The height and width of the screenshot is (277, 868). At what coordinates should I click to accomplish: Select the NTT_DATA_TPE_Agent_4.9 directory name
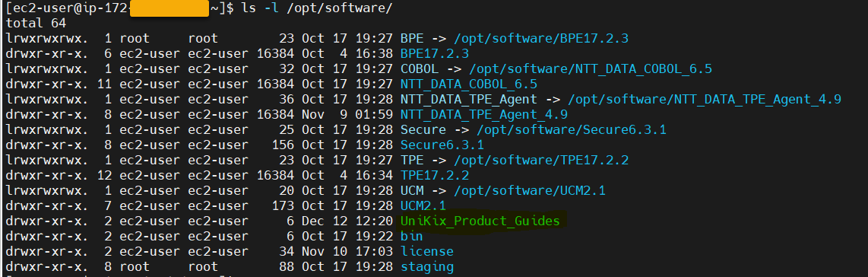click(x=484, y=115)
